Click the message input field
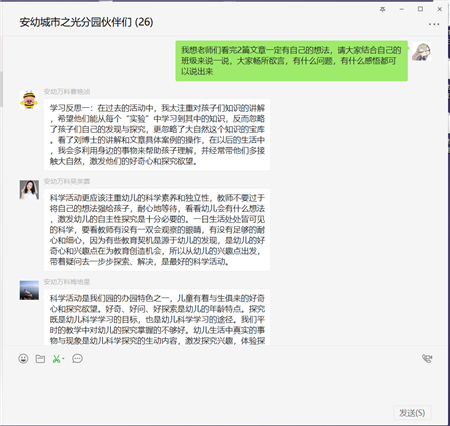Screen dimensions: 450x426 [223, 385]
